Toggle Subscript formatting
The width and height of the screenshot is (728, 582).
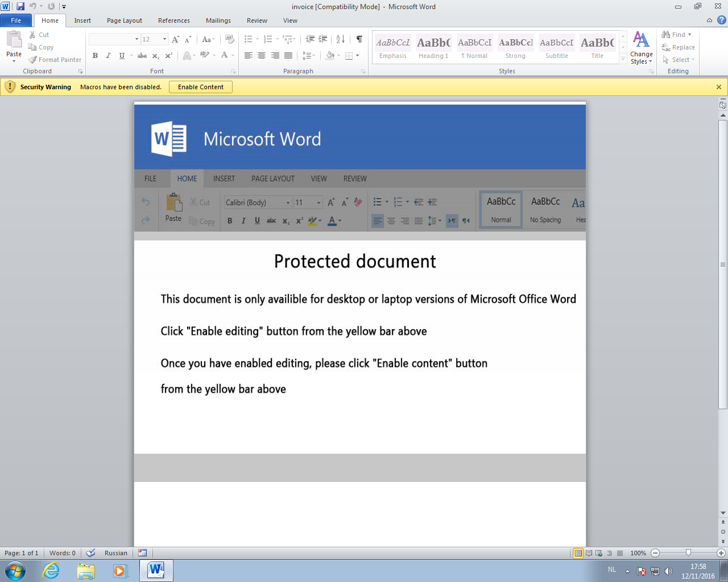[x=155, y=56]
